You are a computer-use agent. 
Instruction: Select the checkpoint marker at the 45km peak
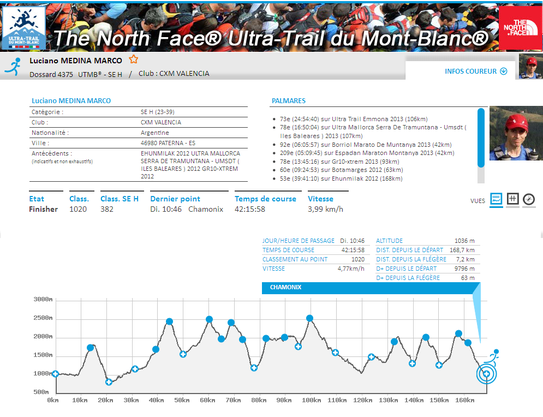(x=169, y=322)
